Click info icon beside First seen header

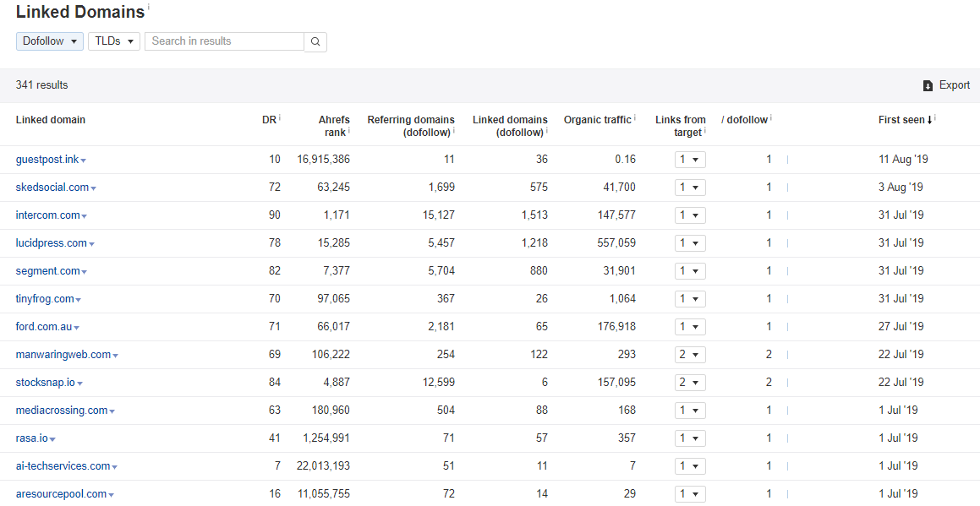point(935,117)
